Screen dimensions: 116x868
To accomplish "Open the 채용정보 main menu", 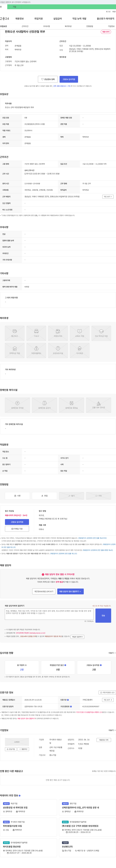I will coord(19,19).
